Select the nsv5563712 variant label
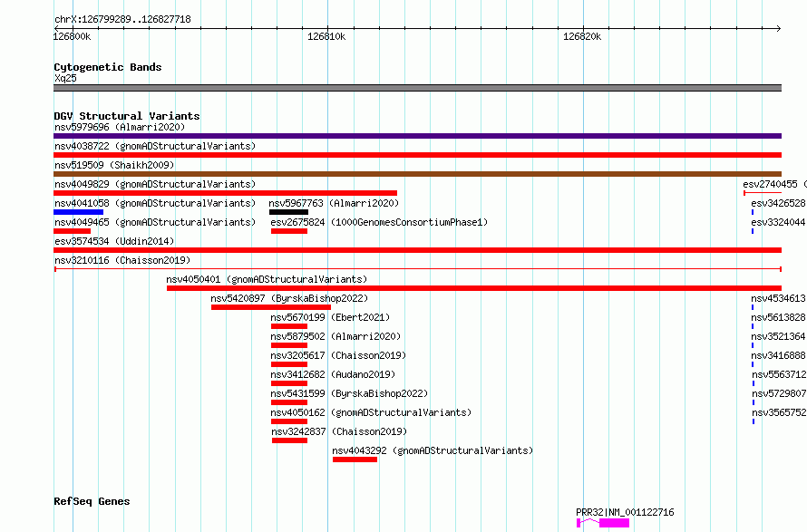Image resolution: width=807 pixels, height=532 pixels. 779,374
